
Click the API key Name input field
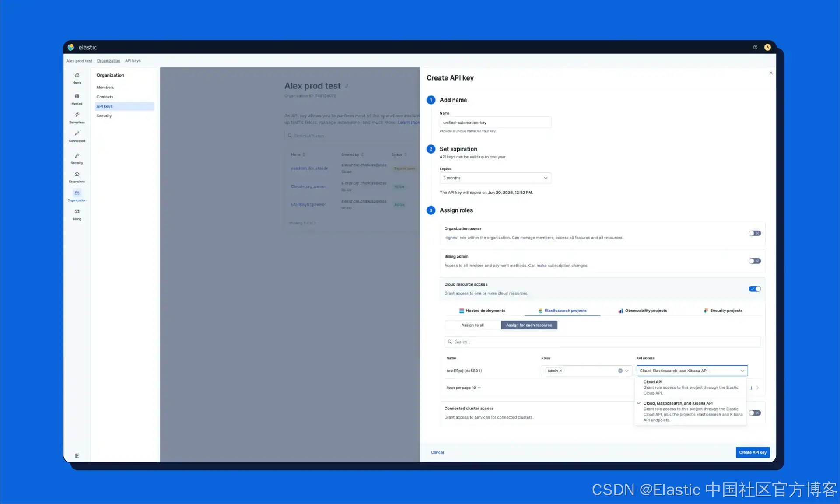(495, 122)
